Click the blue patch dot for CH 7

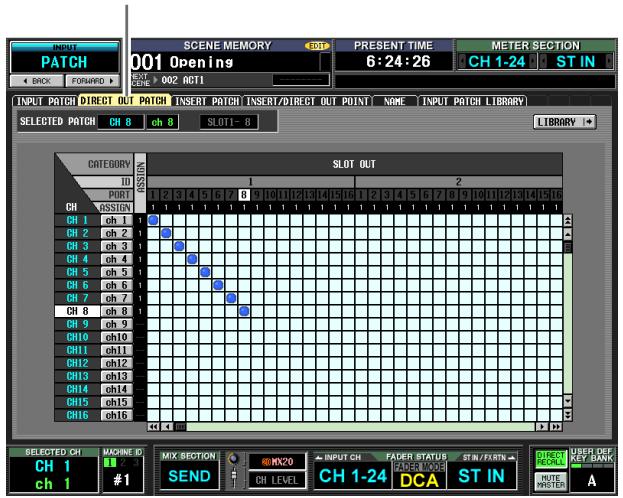coord(231,298)
